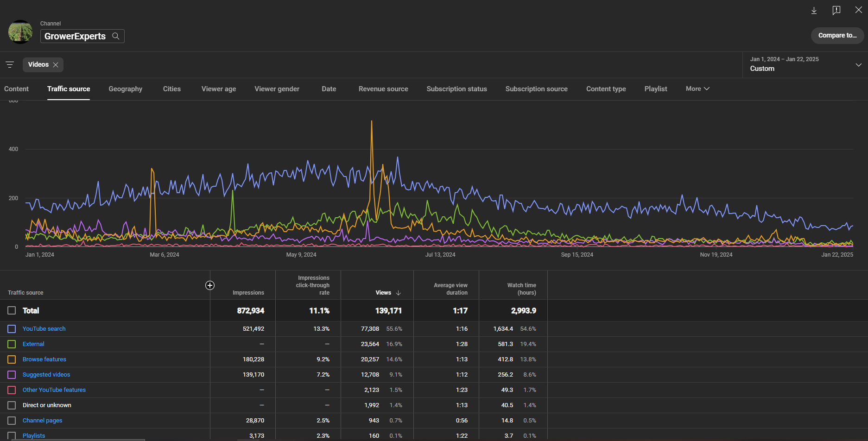868x441 pixels.
Task: Switch to the Geography tab
Action: point(125,89)
